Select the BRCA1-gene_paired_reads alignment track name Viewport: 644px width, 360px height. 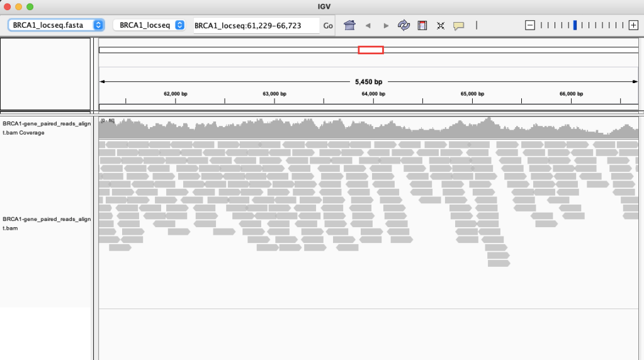(47, 223)
